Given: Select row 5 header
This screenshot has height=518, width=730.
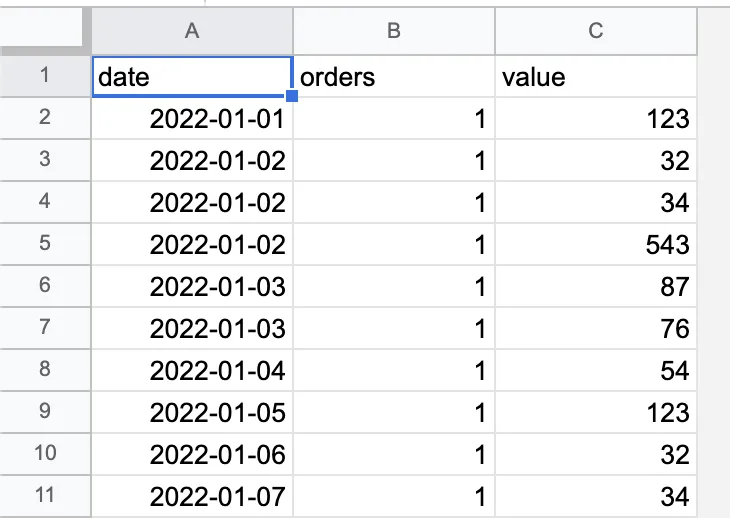Looking at the screenshot, I should [x=45, y=245].
